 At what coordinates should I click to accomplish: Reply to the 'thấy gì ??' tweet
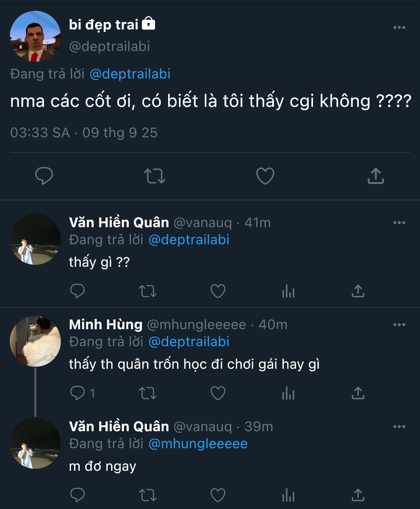click(x=78, y=291)
